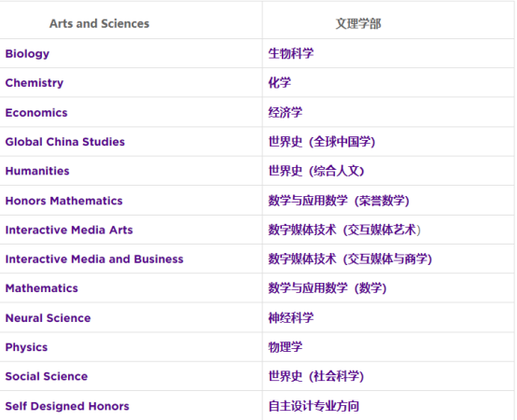Click the Self Designed Honors link
Viewport: 517px width, 420px height.
[67, 406]
